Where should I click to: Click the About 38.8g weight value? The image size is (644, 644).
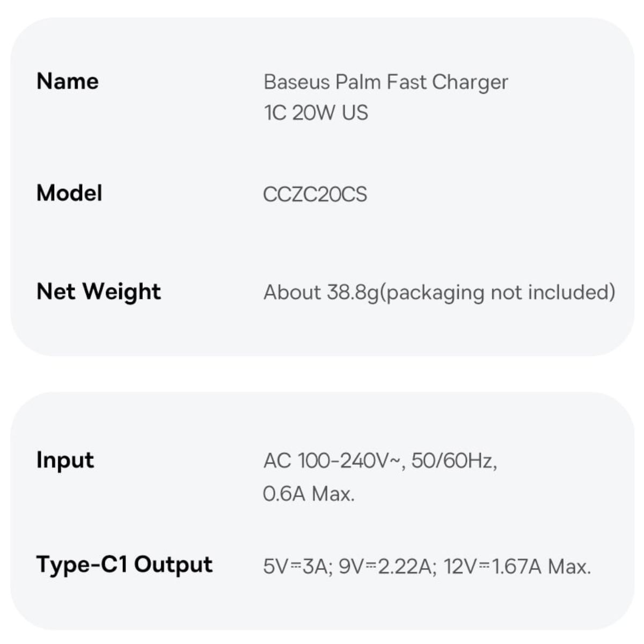click(x=321, y=292)
